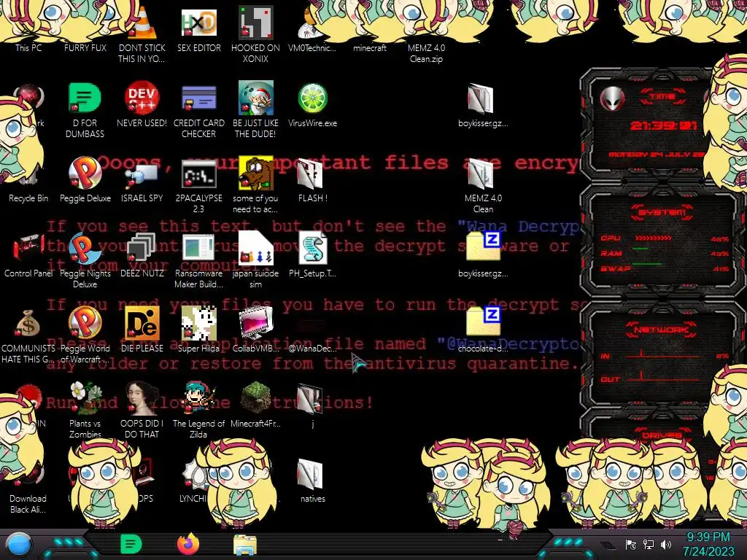Click the Alienware head gadget icon

tap(612, 99)
